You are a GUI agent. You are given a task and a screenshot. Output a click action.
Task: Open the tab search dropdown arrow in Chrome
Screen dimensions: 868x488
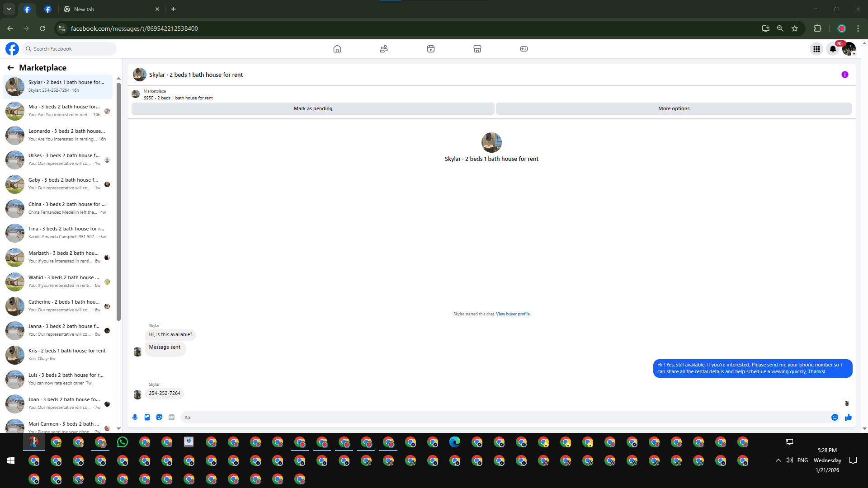pos(9,9)
